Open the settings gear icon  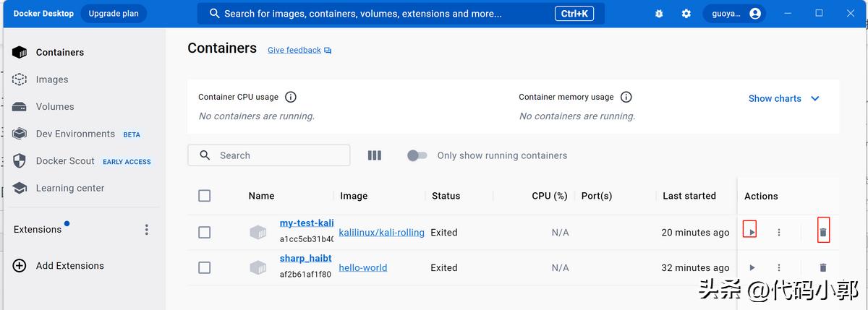tap(686, 13)
